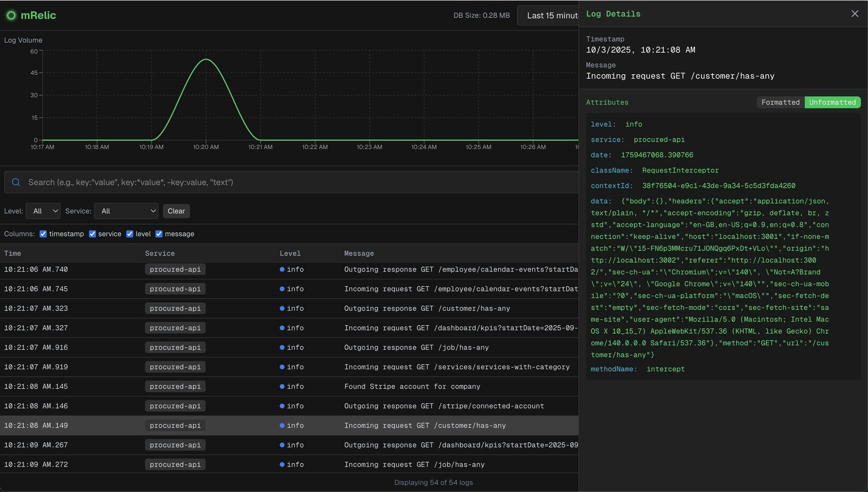The image size is (868, 492).
Task: Click the search magnifier icon
Action: pos(16,182)
